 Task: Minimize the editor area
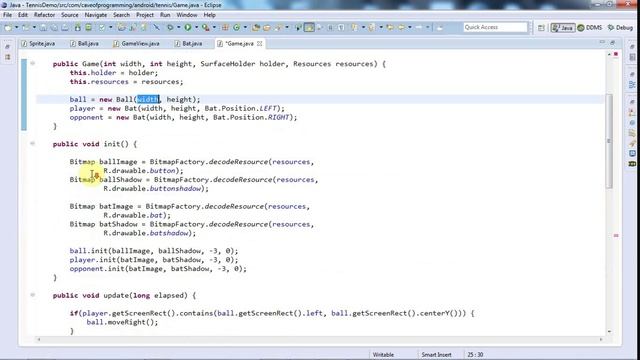click(602, 43)
